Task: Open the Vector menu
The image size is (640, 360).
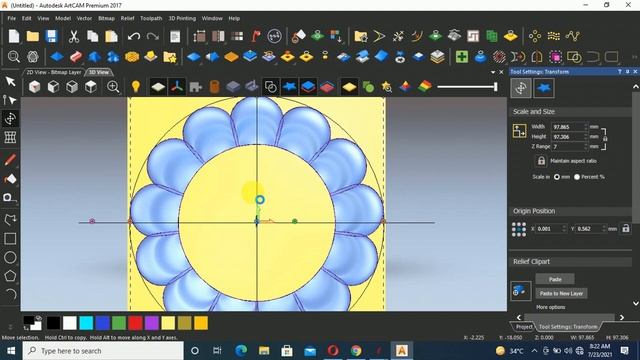Action: (x=84, y=18)
